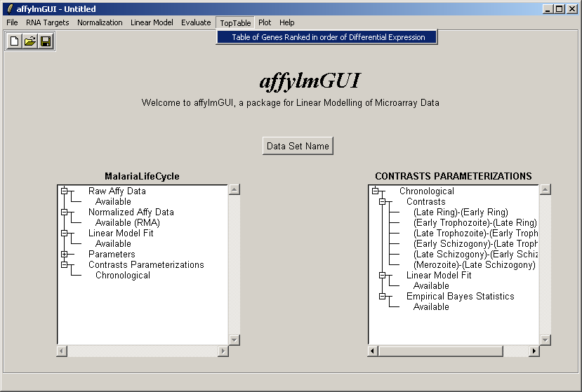
Task: Select the (Late Ring)-(Early Ring) contrast
Action: [x=461, y=212]
